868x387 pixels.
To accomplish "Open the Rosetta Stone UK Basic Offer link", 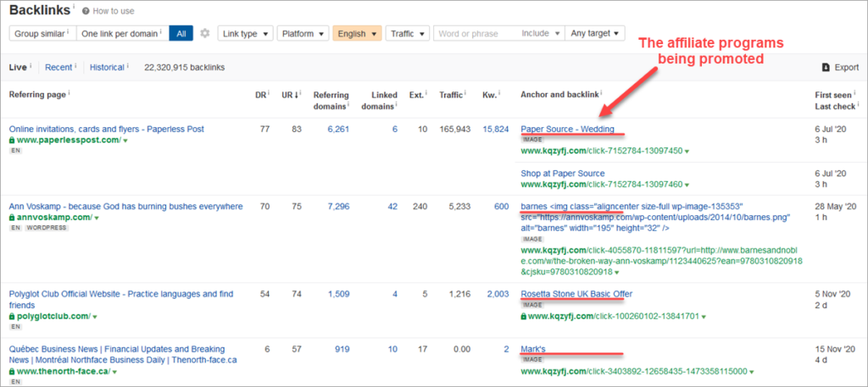I will (x=576, y=294).
